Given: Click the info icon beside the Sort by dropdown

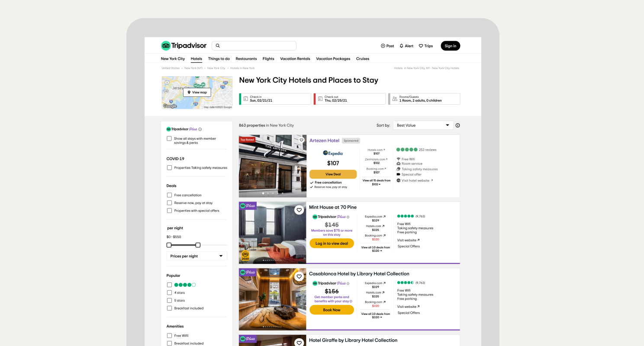Looking at the screenshot, I should pyautogui.click(x=458, y=125).
